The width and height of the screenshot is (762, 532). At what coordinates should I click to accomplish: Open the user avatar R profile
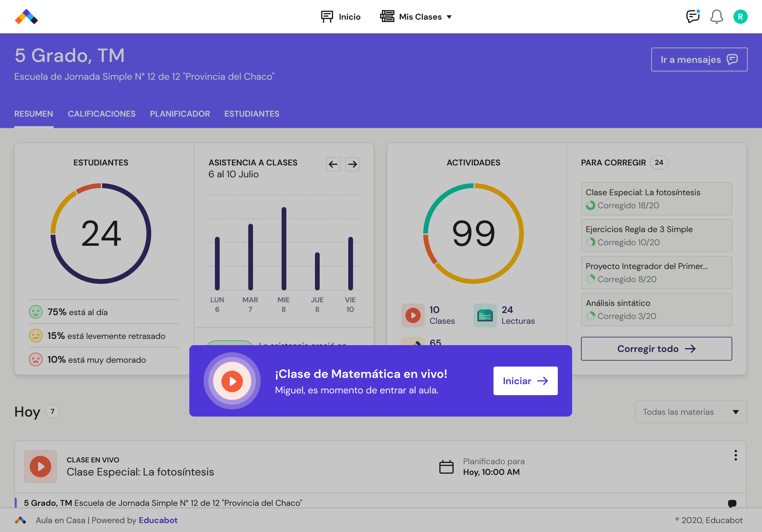[740, 17]
